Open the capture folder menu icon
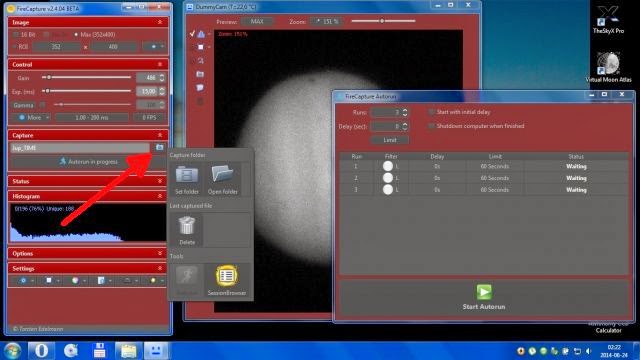The height and width of the screenshot is (360, 640). coord(160,147)
